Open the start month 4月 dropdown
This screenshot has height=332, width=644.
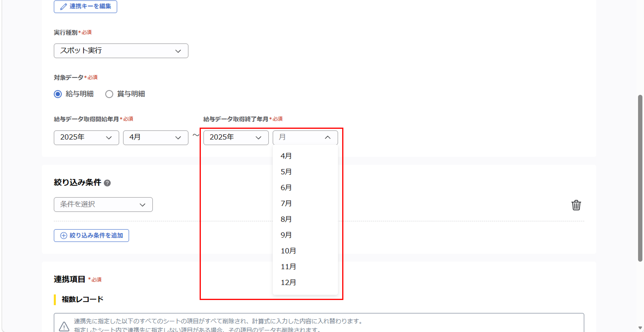(x=155, y=138)
